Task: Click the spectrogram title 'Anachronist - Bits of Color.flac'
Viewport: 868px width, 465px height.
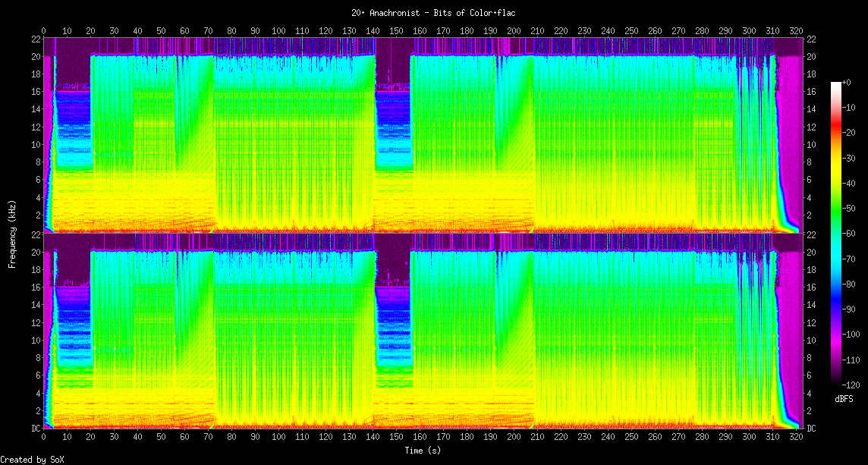Action: point(433,13)
